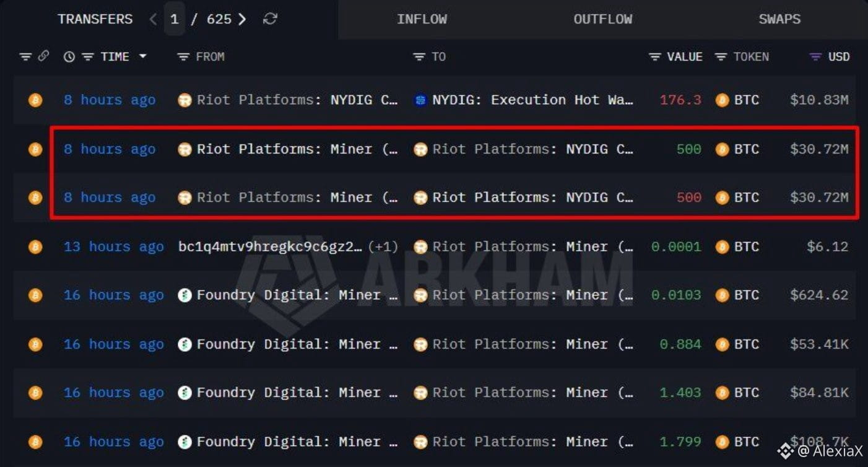This screenshot has height=467, width=868.
Task: Expand the (+1) additional senders indicator
Action: coord(383,247)
